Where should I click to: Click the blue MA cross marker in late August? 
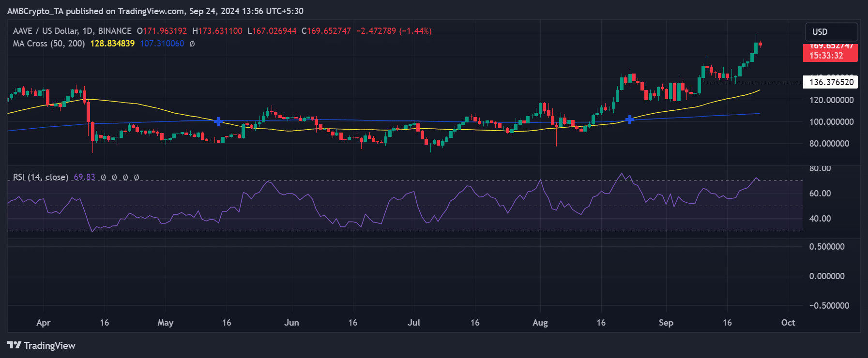[629, 119]
